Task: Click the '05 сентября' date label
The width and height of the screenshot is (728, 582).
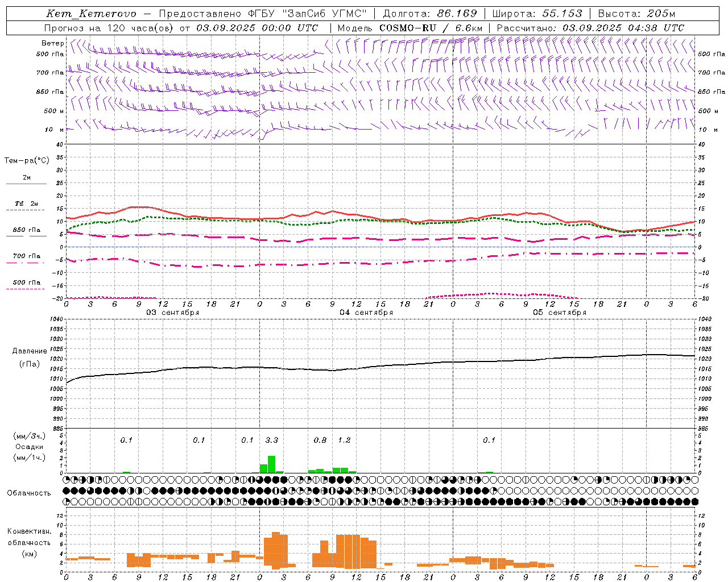Action: [560, 313]
